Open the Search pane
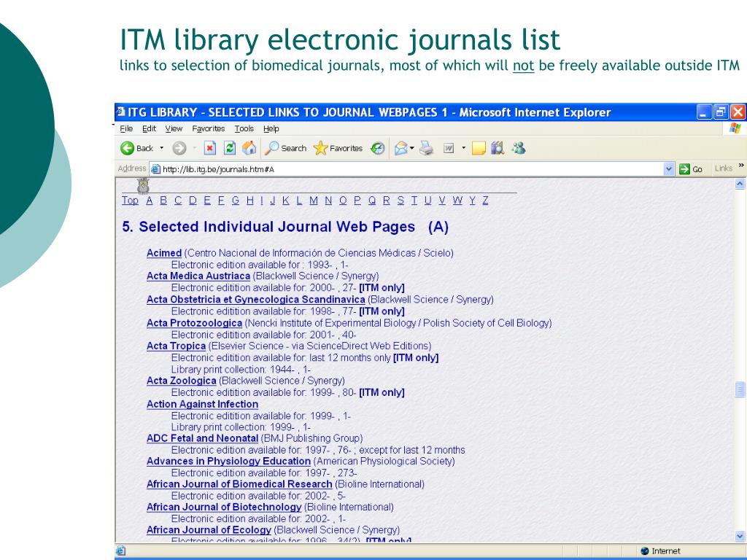Screen dimensions: 747x560 pyautogui.click(x=286, y=148)
